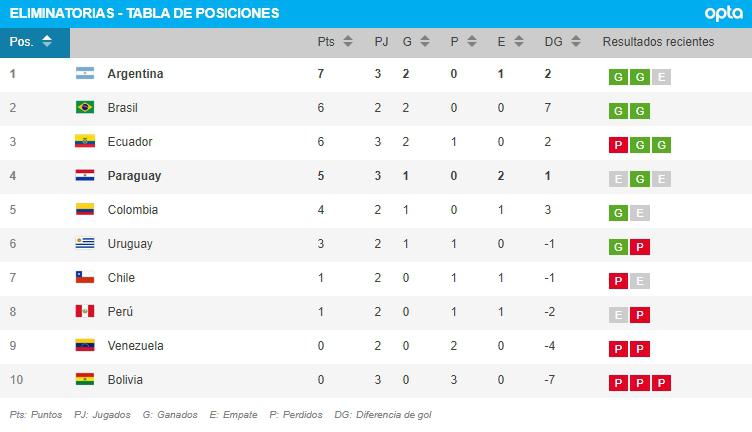This screenshot has height=432, width=752.
Task: Open the Perú team link
Action: pyautogui.click(x=120, y=312)
